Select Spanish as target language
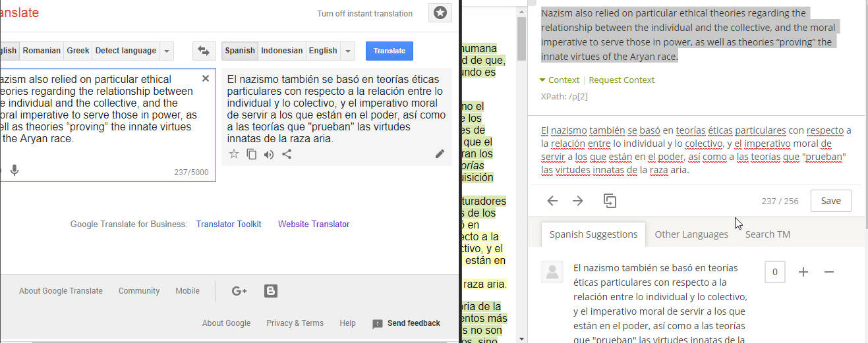Screen dimensions: 868x343 click(x=239, y=51)
